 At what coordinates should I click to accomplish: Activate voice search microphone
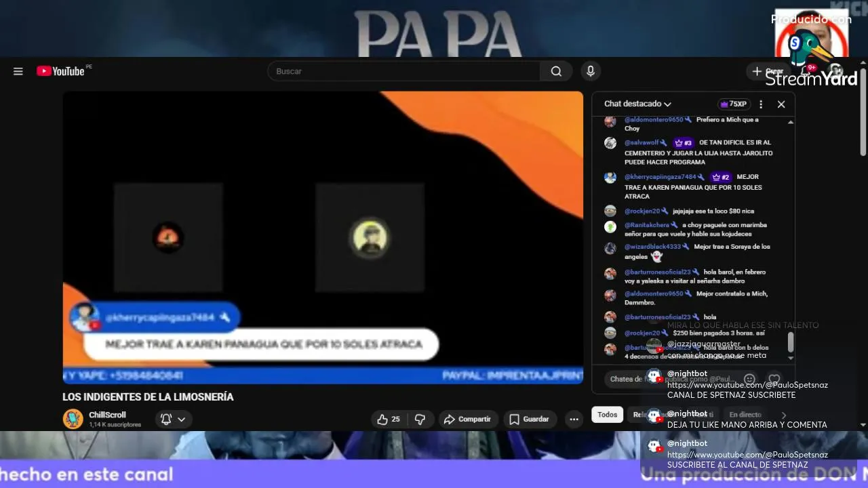(591, 71)
